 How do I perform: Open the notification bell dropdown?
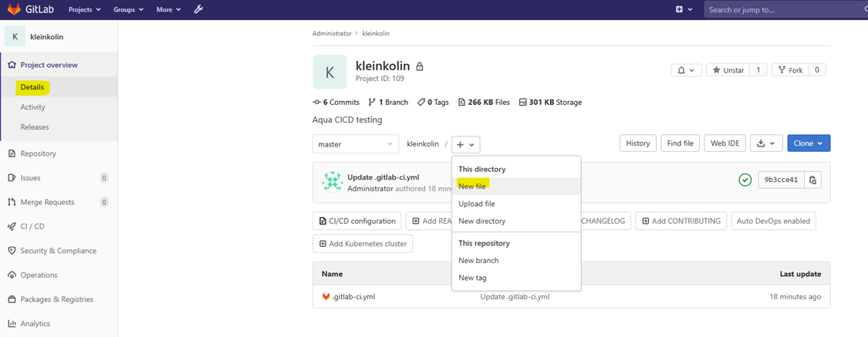(x=687, y=70)
